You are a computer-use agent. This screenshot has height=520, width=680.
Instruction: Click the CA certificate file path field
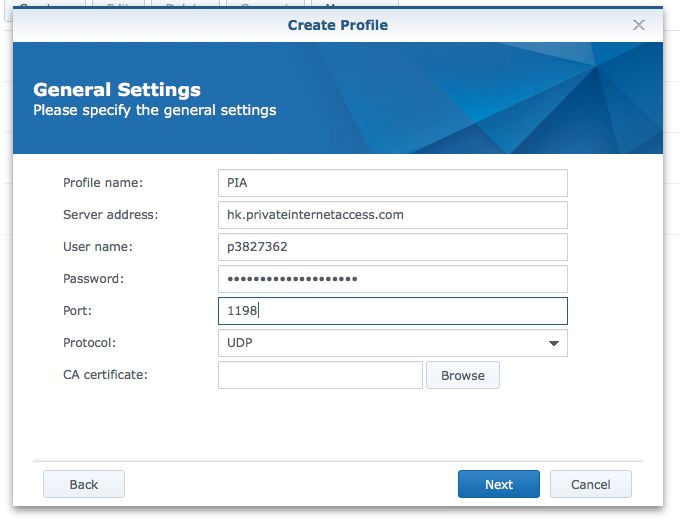[320, 375]
